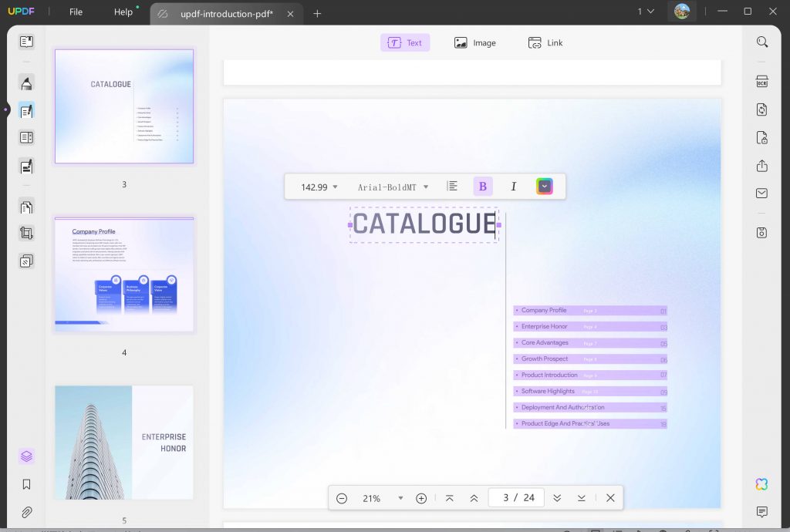Open the font size dropdown showing 142.99
This screenshot has width=790, height=532.
(315, 186)
